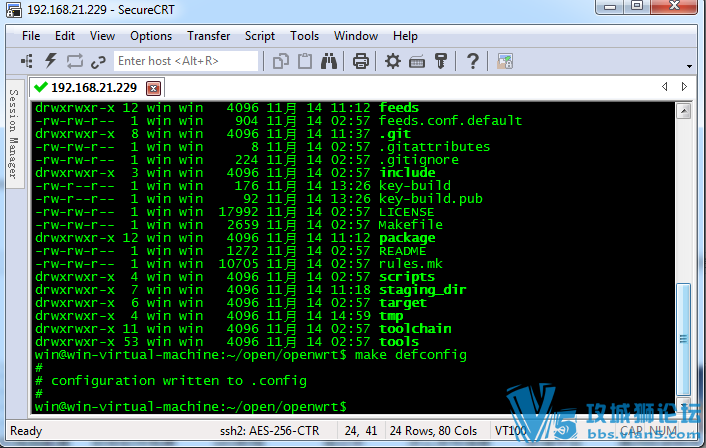Screen dimensions: 706x448
Task: Click the Paste clipboard icon
Action: tap(305, 61)
